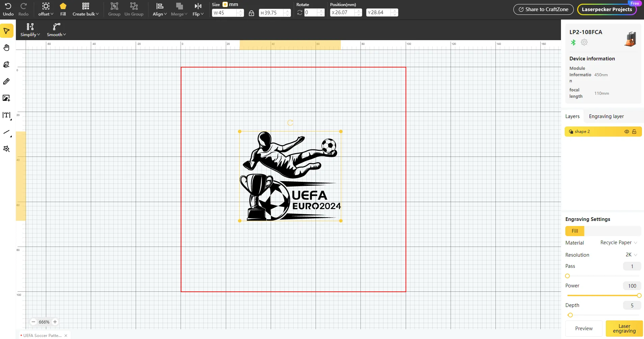Select the pen drawing tool
644x339 pixels.
click(x=6, y=64)
